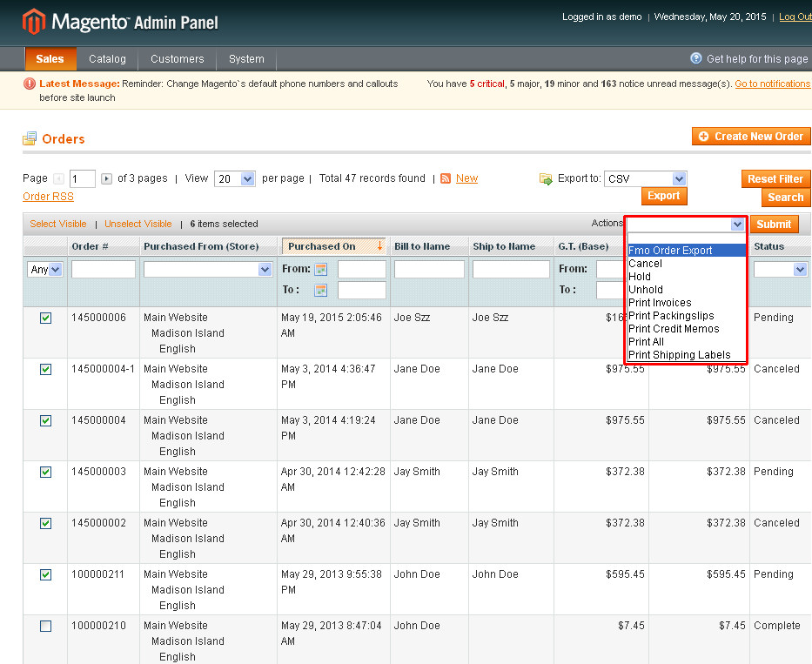Sort by Status column header

769,246
